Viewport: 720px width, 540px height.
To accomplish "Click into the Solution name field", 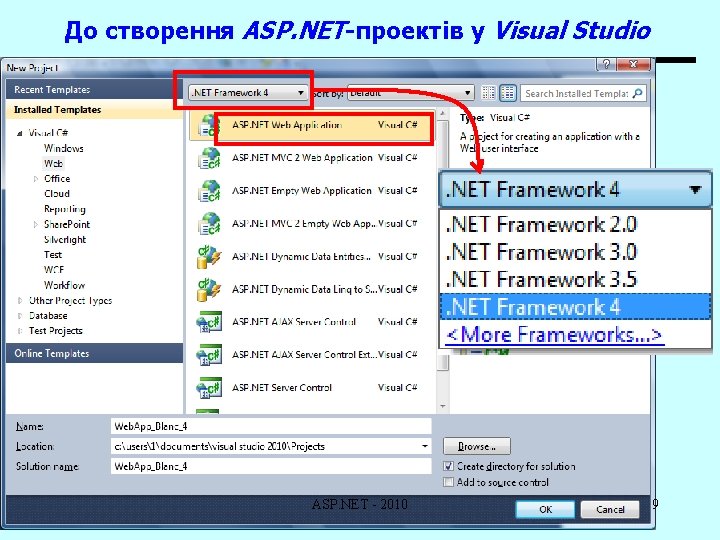I will click(271, 466).
